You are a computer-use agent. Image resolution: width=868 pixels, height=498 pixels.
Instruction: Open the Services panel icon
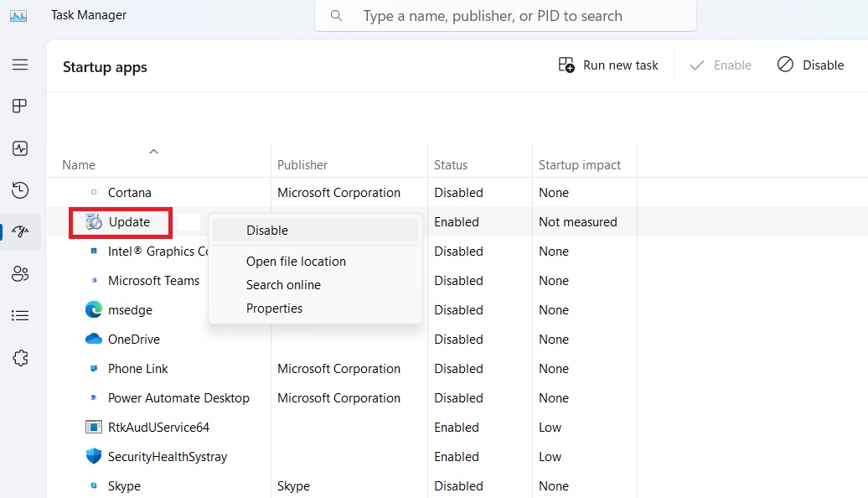21,356
